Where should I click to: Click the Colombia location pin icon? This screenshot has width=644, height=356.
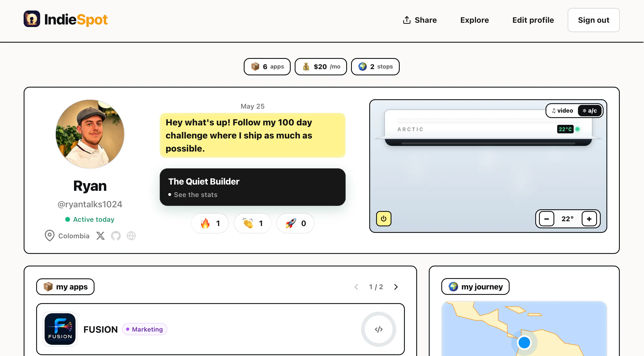50,236
